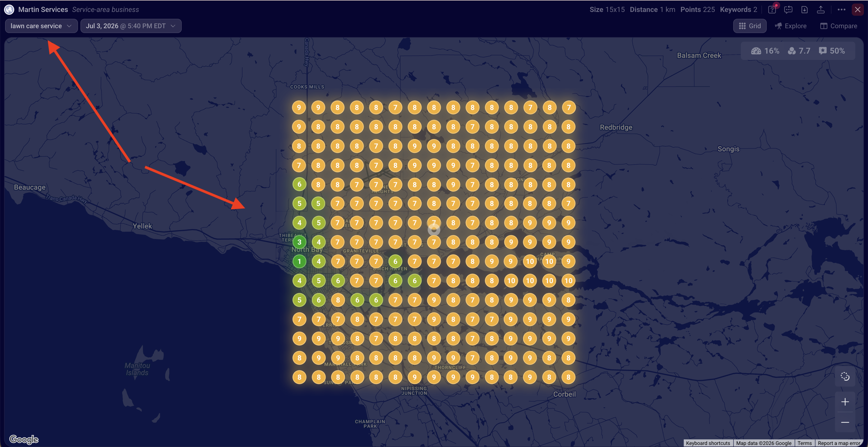The width and height of the screenshot is (868, 447).
Task: Click the Redbridge map label
Action: pos(616,127)
